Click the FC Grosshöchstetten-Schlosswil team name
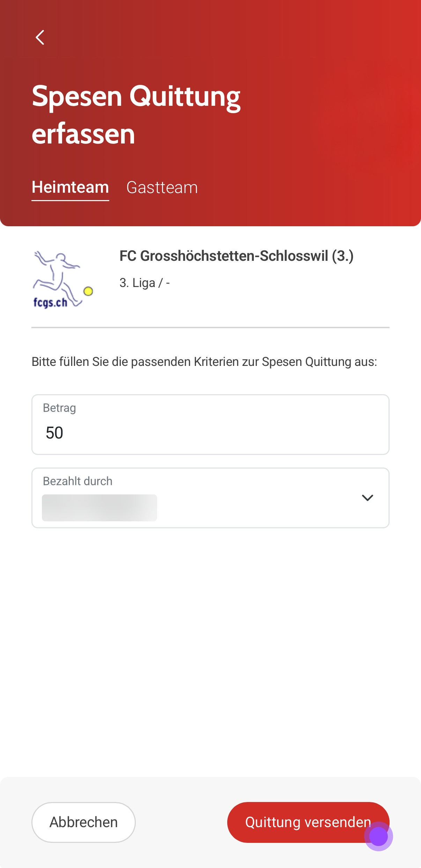 236,256
